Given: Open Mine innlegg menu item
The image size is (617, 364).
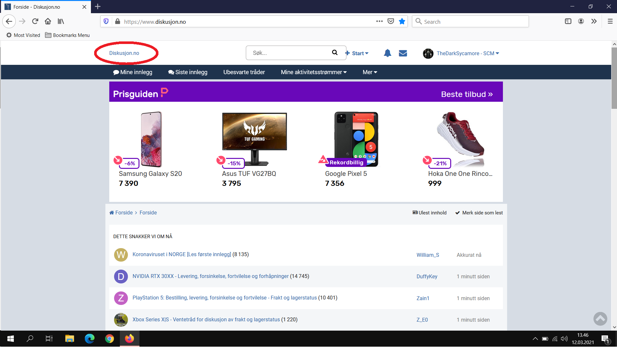Looking at the screenshot, I should (x=133, y=72).
